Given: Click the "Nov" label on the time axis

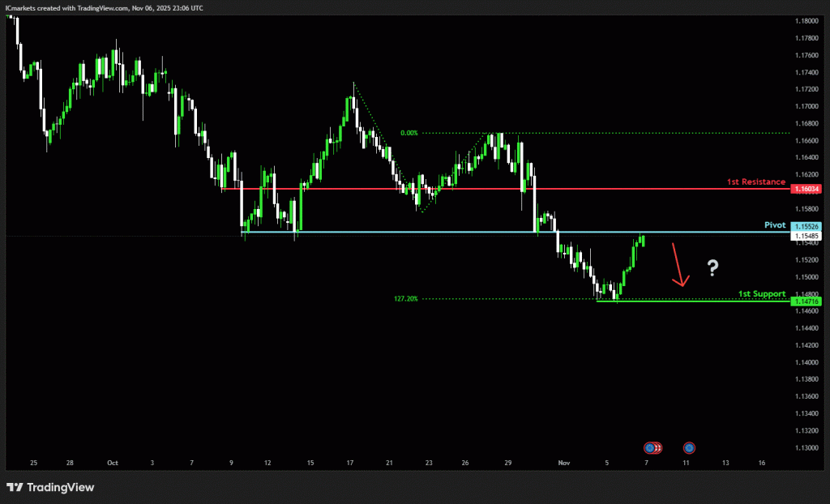Looking at the screenshot, I should point(563,463).
